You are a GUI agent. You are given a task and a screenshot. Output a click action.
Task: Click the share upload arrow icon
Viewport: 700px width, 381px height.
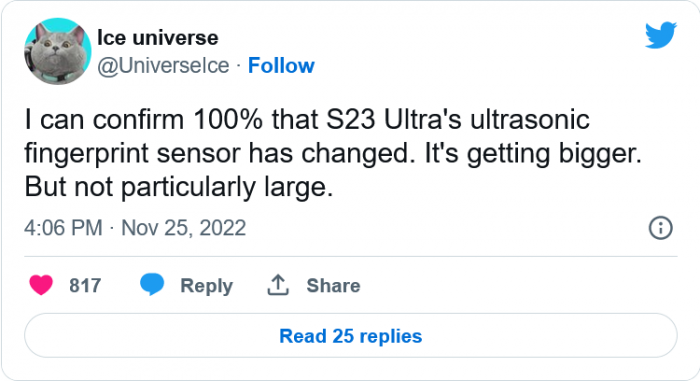pos(278,285)
